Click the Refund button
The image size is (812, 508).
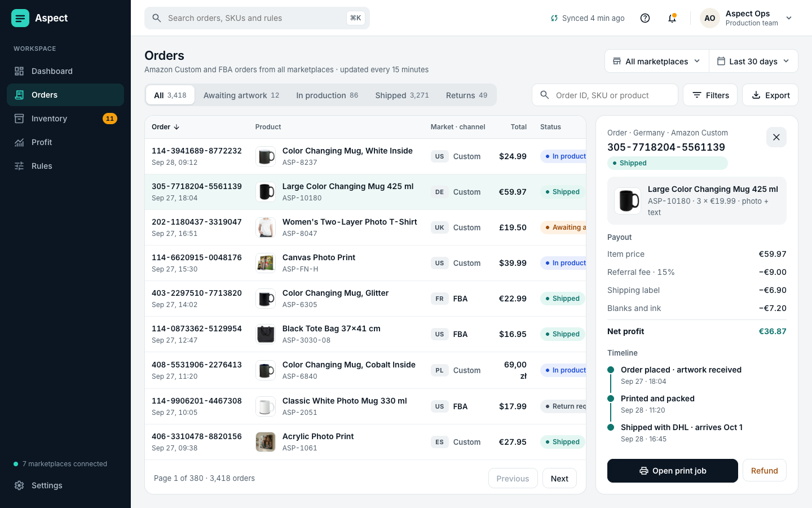pyautogui.click(x=764, y=471)
